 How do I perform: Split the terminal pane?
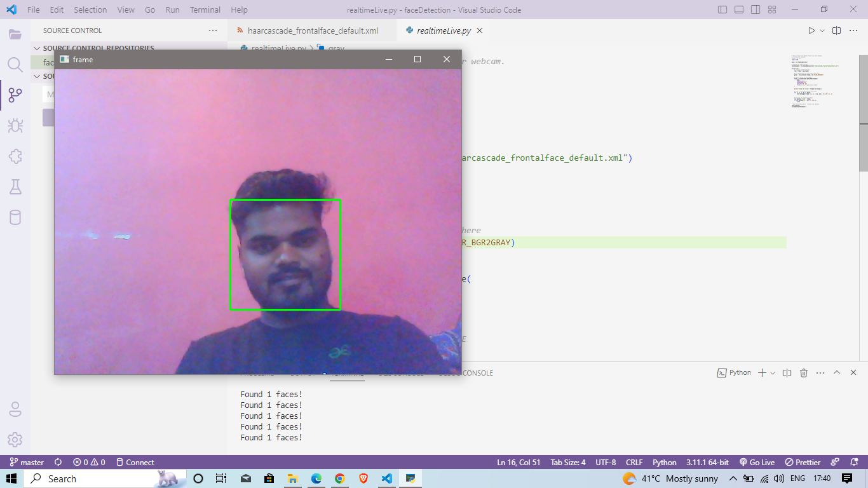787,372
